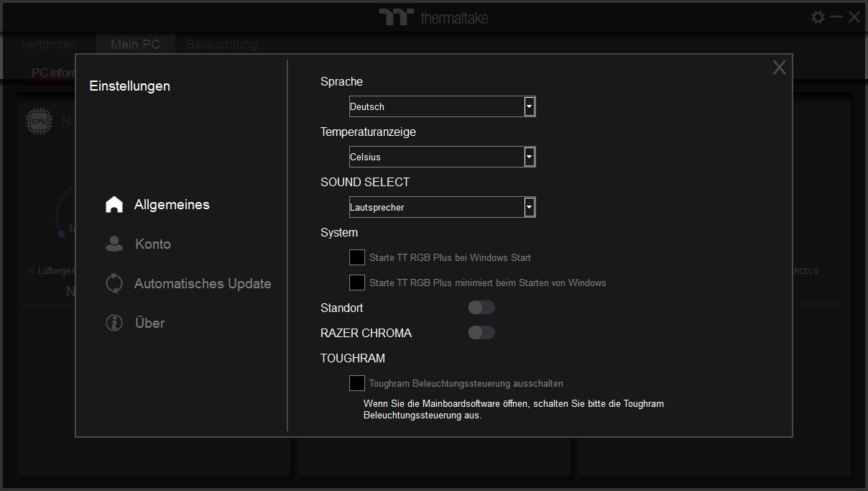This screenshot has height=491, width=868.
Task: Click the Thermaltake logo in title bar
Action: 434,17
